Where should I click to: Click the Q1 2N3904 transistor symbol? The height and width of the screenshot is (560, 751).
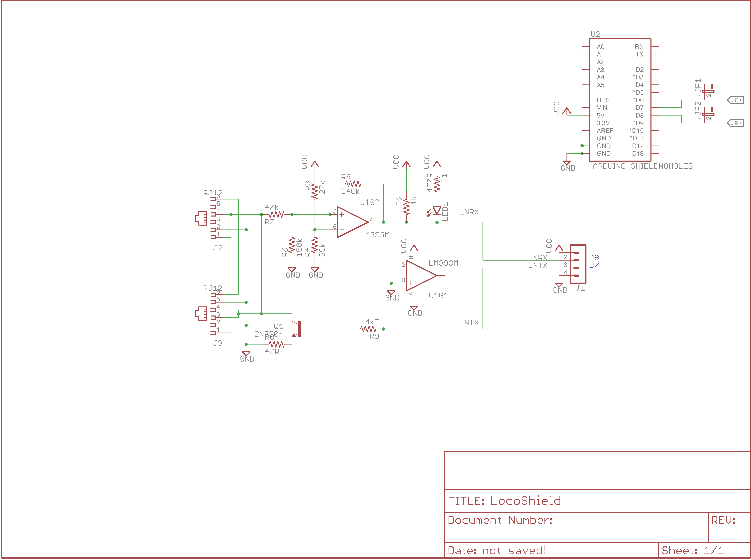[x=297, y=329]
